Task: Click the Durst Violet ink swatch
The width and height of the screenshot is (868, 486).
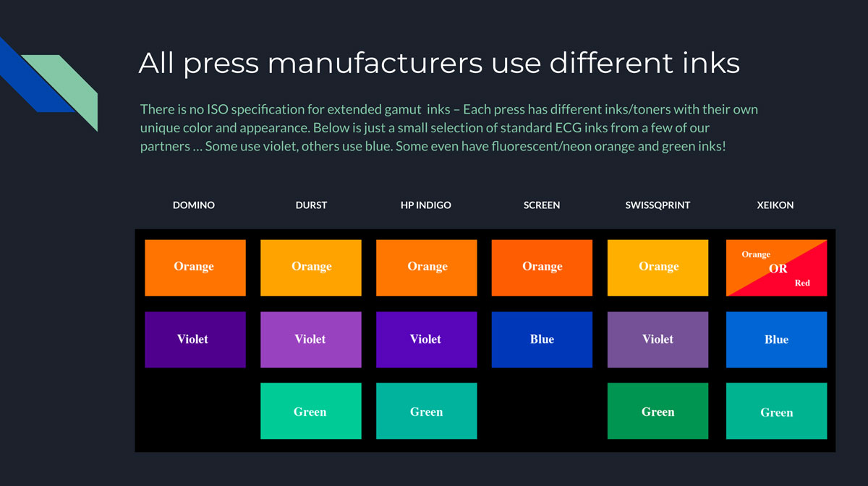Action: pyautogui.click(x=311, y=340)
